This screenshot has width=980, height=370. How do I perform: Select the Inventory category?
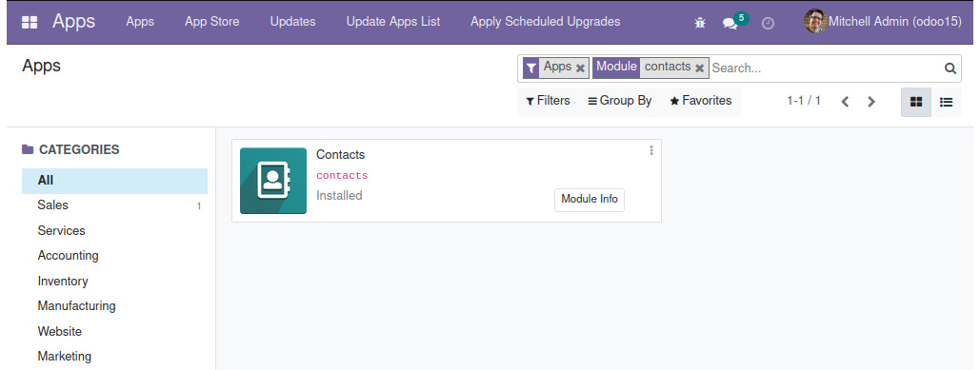115,282
